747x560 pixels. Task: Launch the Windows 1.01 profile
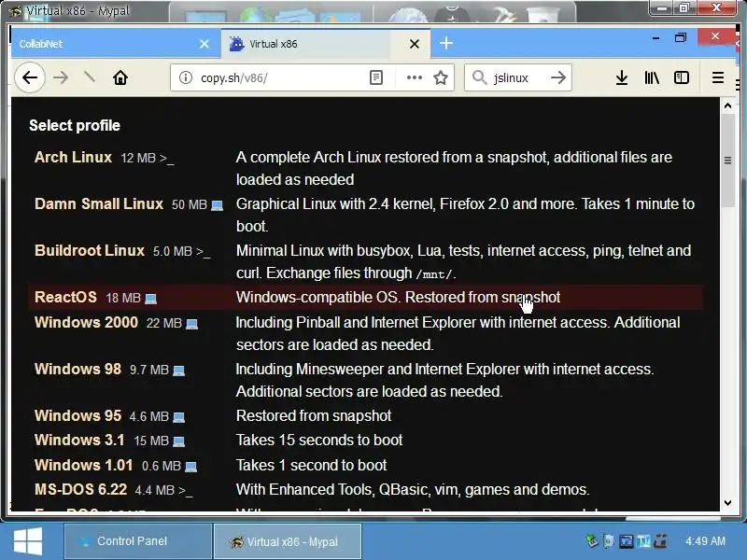tap(83, 465)
